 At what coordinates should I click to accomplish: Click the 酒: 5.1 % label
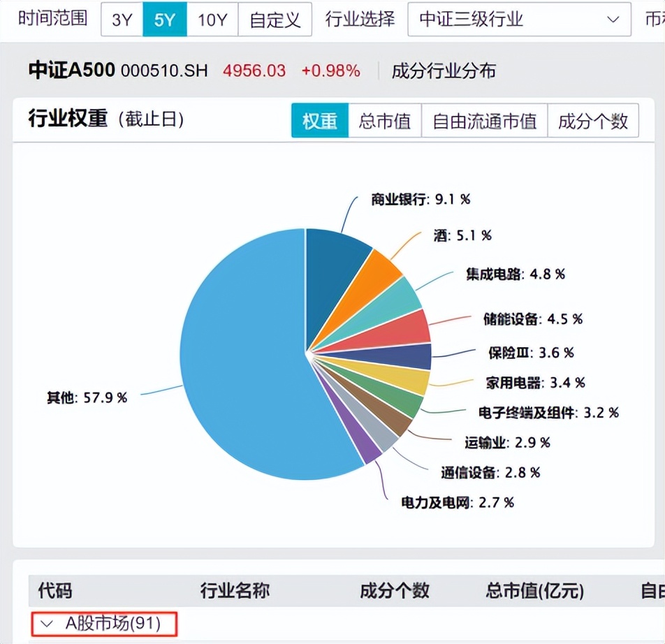click(462, 235)
